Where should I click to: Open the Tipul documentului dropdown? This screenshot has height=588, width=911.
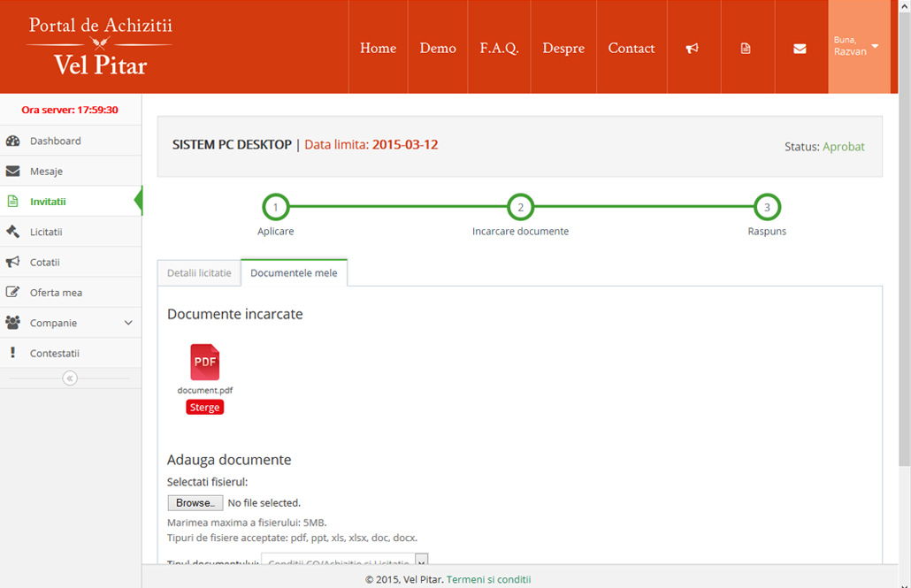click(345, 561)
